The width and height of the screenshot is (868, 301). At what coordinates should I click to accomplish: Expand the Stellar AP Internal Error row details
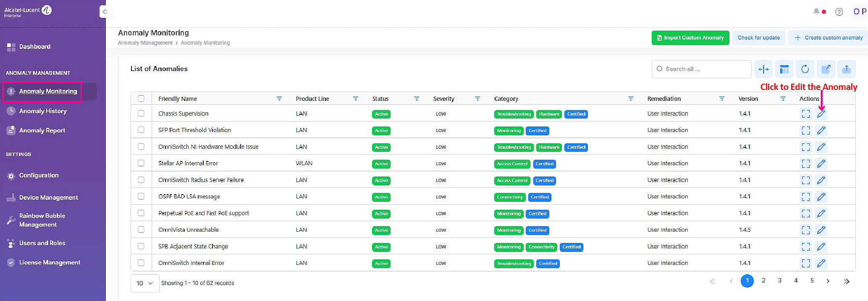point(805,164)
